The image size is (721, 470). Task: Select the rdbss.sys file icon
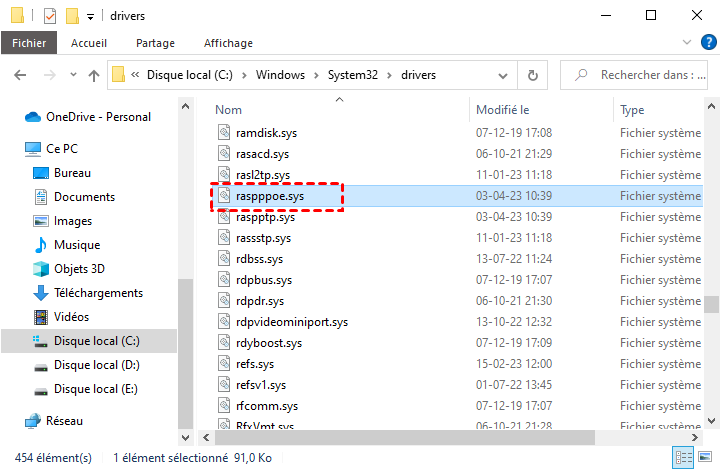[224, 258]
